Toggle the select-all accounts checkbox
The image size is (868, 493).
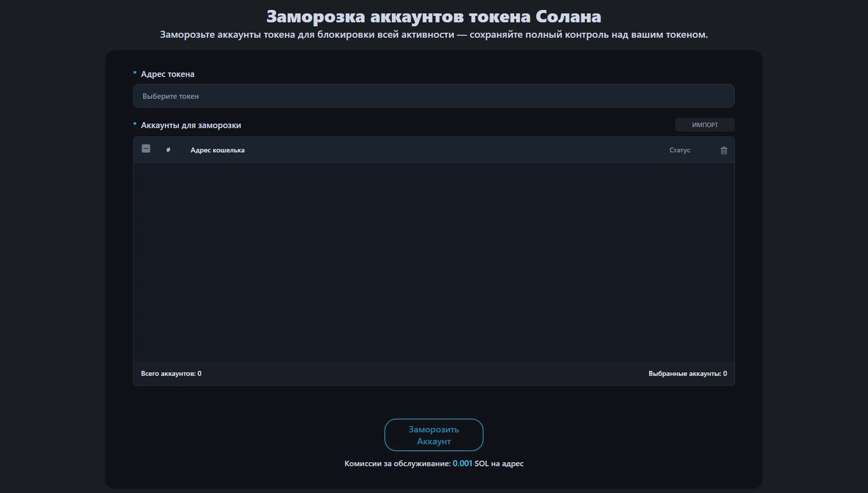pyautogui.click(x=146, y=149)
